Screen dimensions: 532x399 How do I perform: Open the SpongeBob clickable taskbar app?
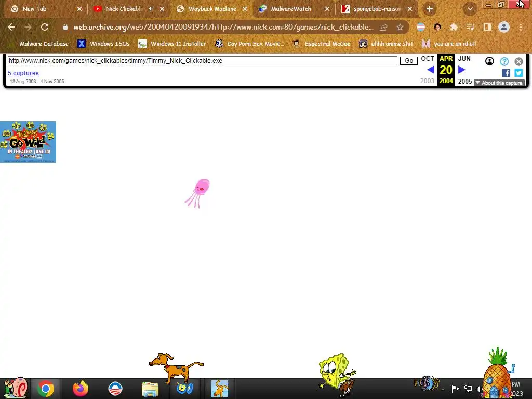[x=184, y=389]
